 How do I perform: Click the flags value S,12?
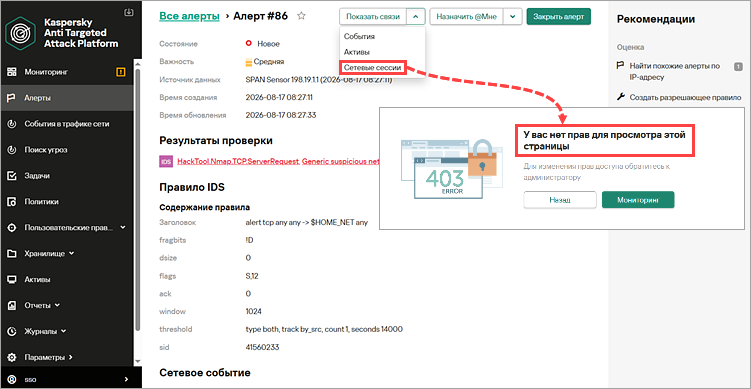pos(252,276)
